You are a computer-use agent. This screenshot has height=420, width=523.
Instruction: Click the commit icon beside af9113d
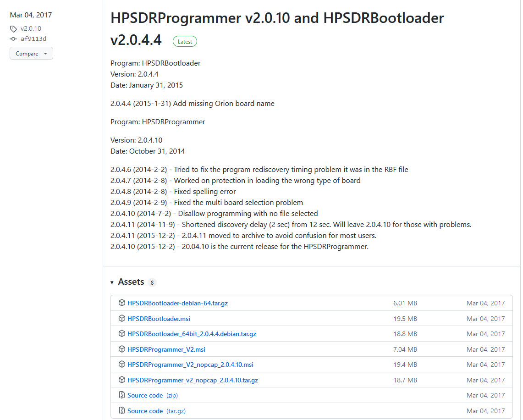click(x=13, y=39)
